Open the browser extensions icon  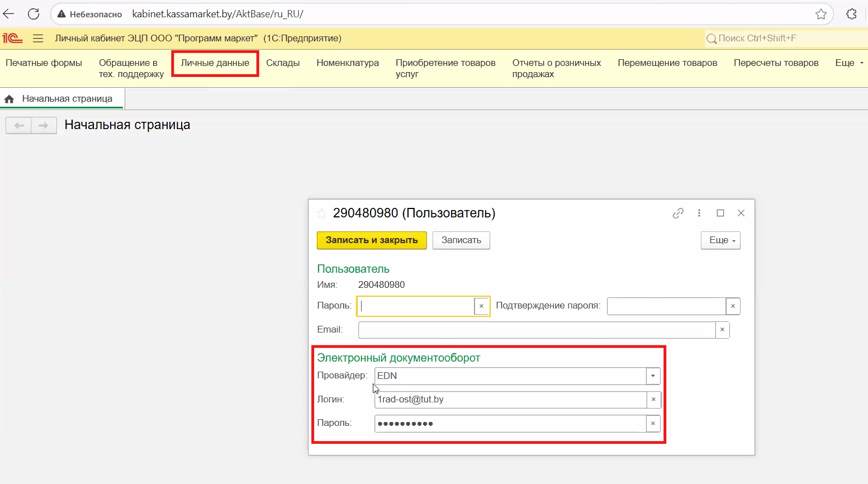point(851,14)
